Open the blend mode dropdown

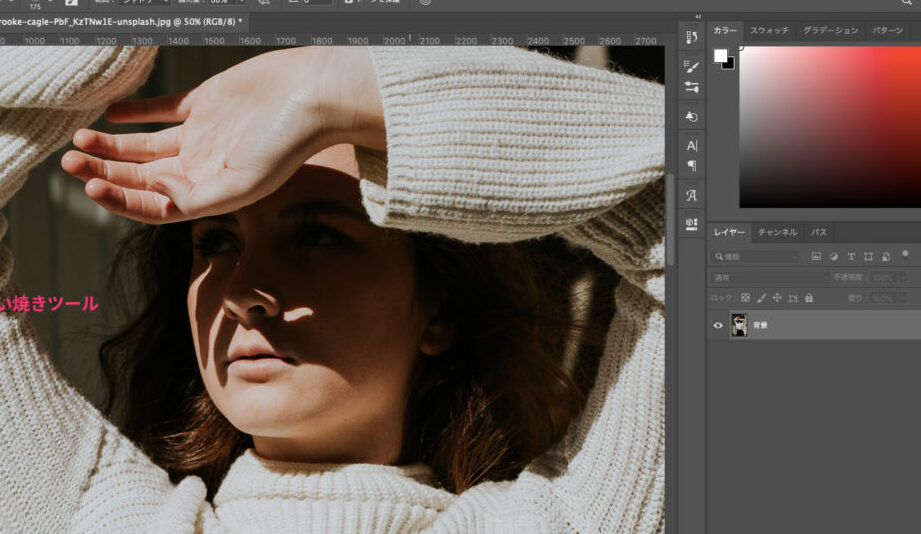pyautogui.click(x=770, y=277)
